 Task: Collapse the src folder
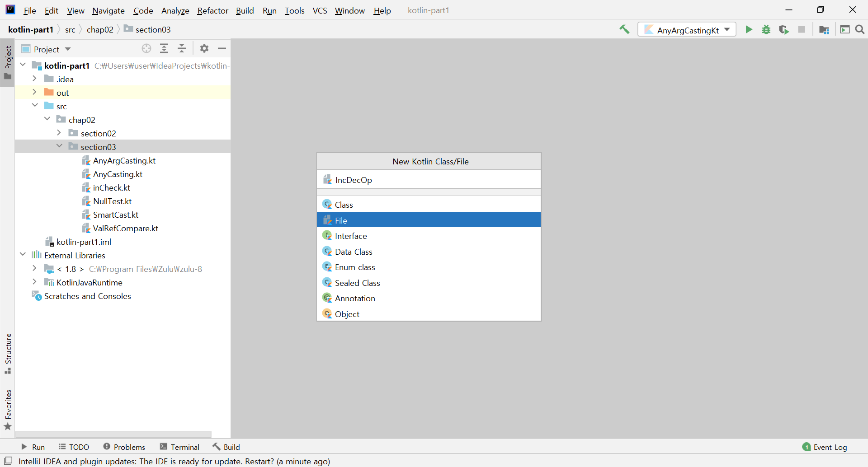click(x=35, y=105)
